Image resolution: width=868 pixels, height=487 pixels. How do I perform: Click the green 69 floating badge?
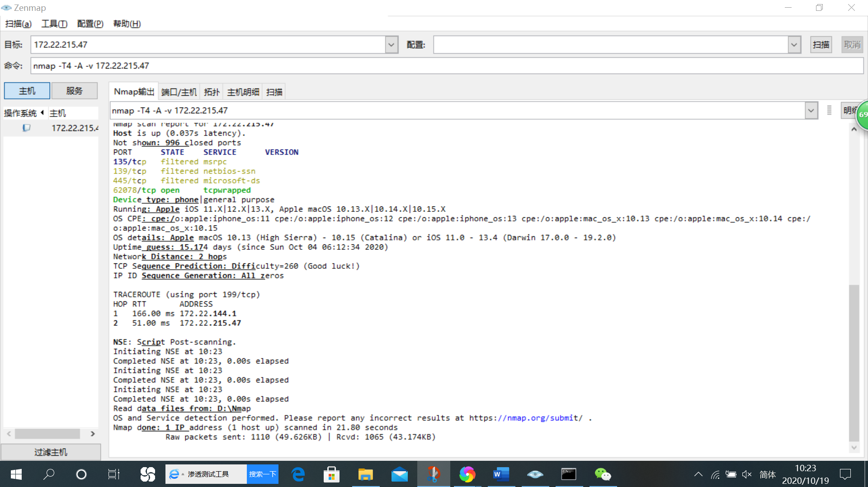(862, 115)
